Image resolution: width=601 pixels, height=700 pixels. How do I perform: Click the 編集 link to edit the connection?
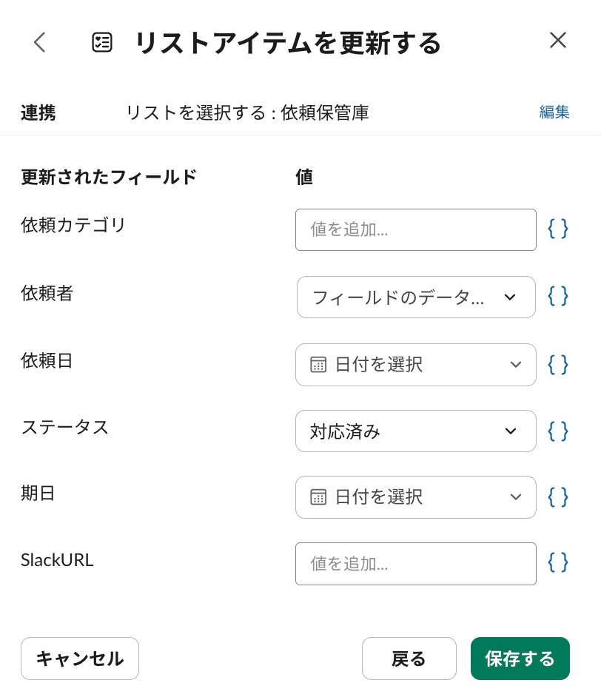[554, 112]
